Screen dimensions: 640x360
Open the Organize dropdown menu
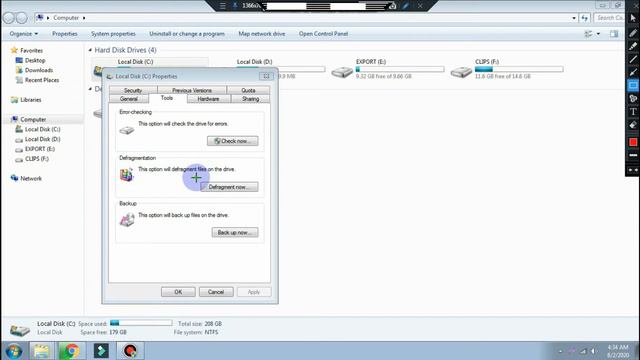tap(24, 34)
